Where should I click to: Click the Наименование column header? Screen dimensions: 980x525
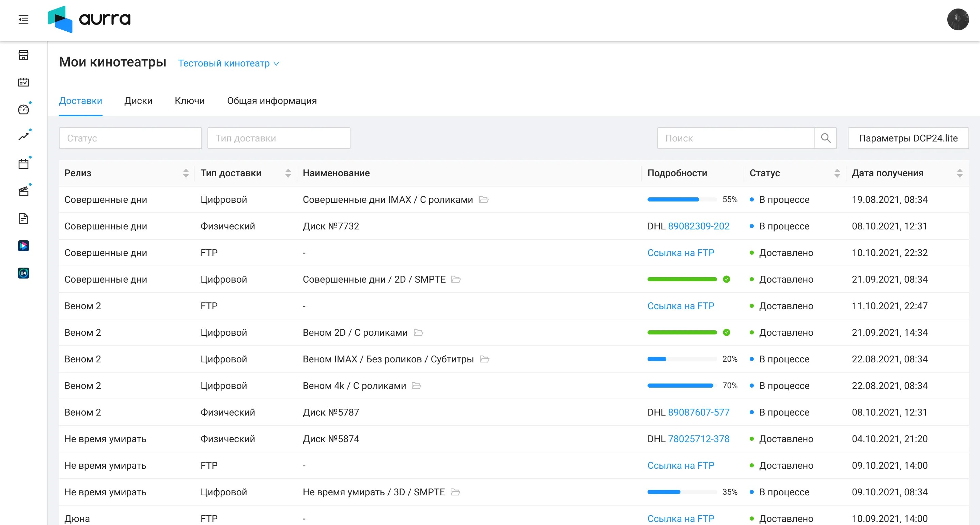point(336,173)
